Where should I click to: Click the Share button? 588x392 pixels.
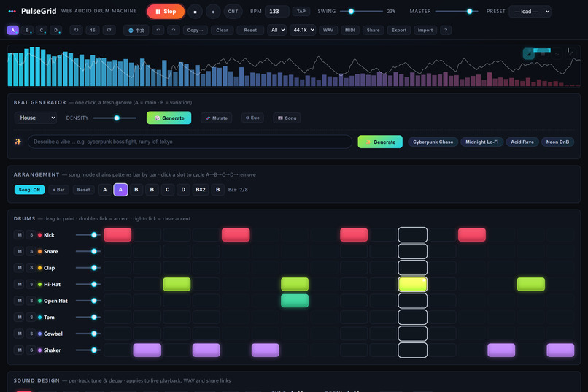click(x=373, y=30)
